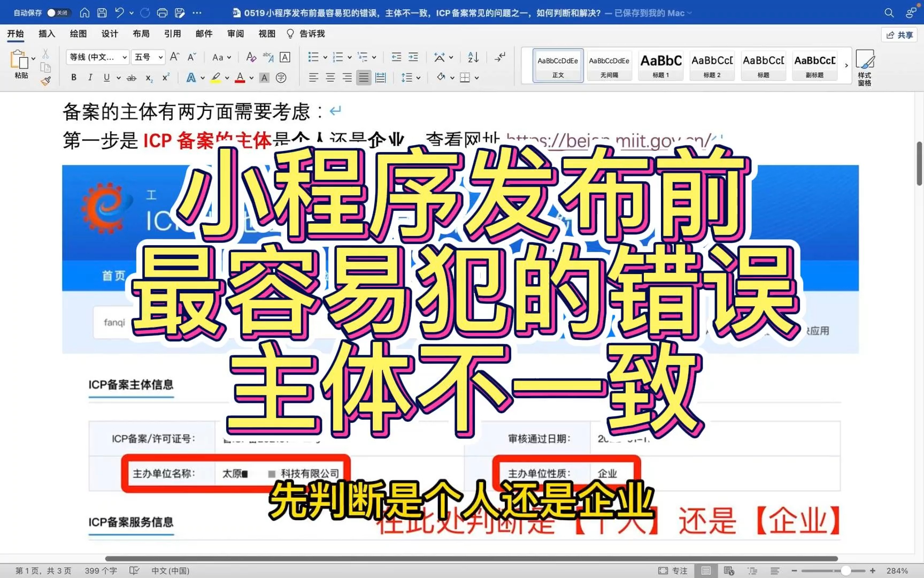Open the bullet list dropdown arrow
The width and height of the screenshot is (924, 578).
pos(325,57)
